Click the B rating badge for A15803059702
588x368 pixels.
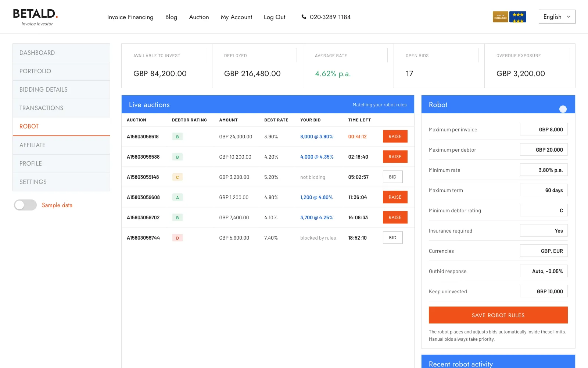[x=178, y=217]
